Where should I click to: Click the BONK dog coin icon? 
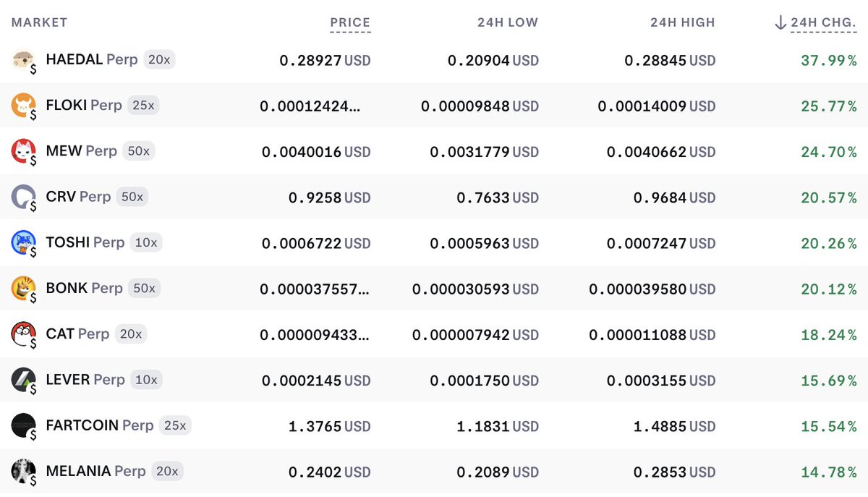[x=24, y=289]
